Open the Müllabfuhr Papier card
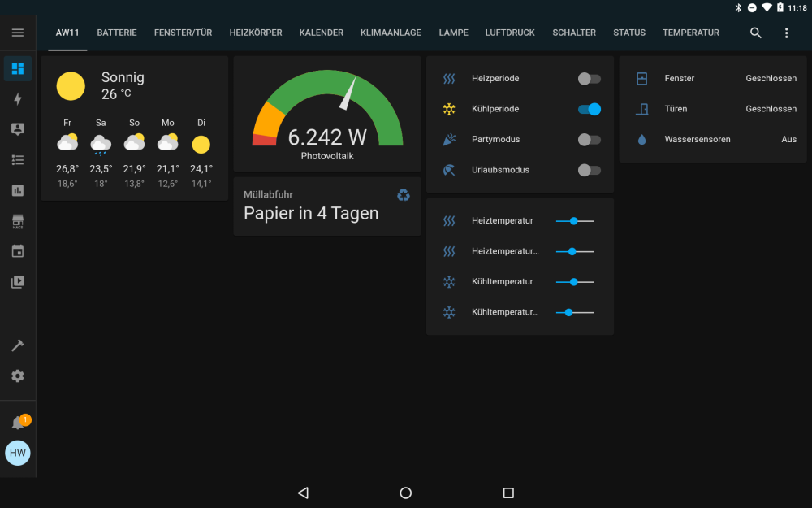This screenshot has width=812, height=508. 327,206
